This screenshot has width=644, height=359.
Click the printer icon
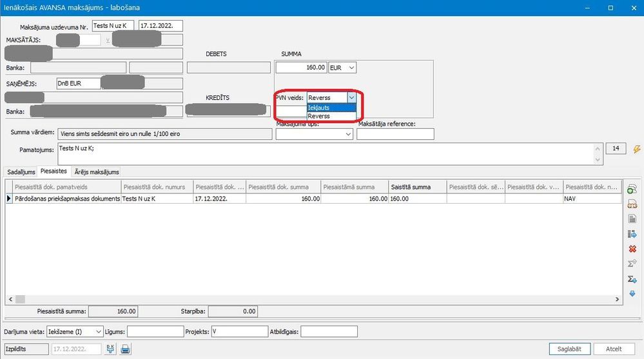[125, 349]
